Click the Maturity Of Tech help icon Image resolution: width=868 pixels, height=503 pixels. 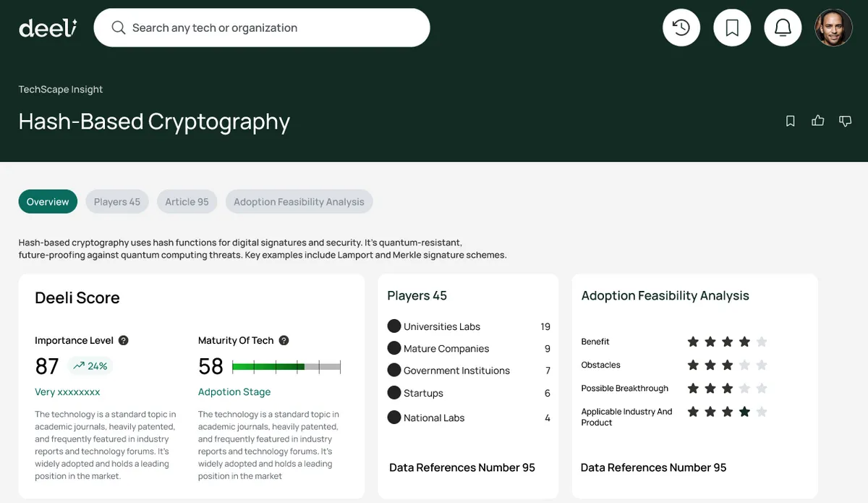pyautogui.click(x=284, y=340)
